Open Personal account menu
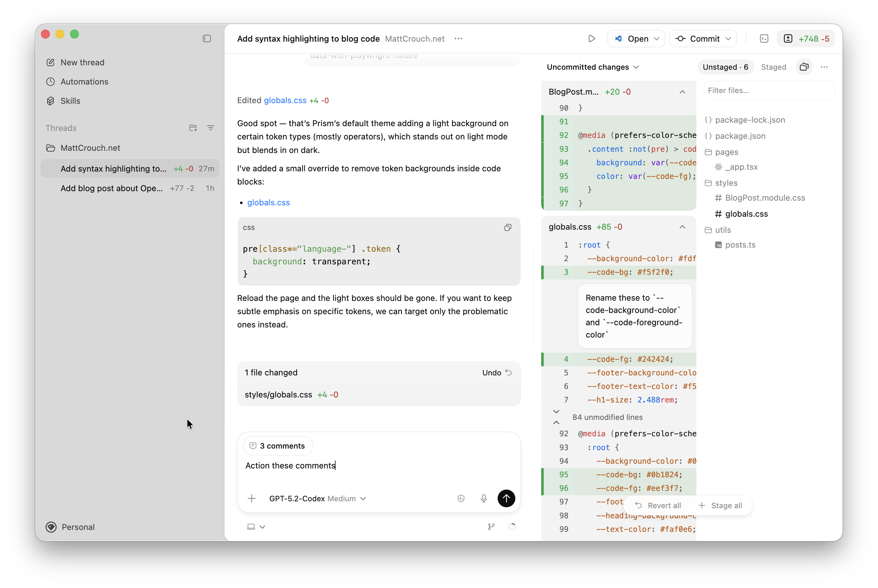This screenshot has width=878, height=588. (70, 527)
